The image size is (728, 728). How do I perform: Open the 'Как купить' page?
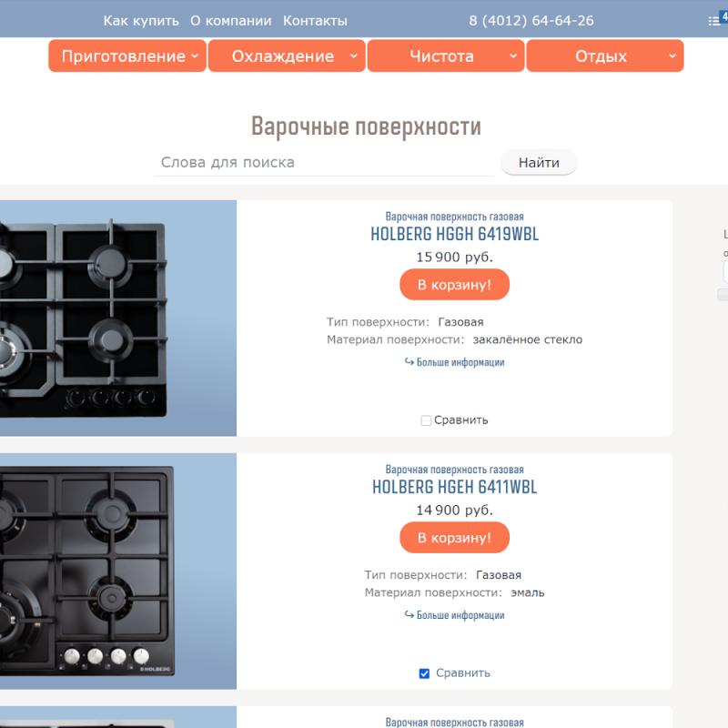(x=141, y=21)
